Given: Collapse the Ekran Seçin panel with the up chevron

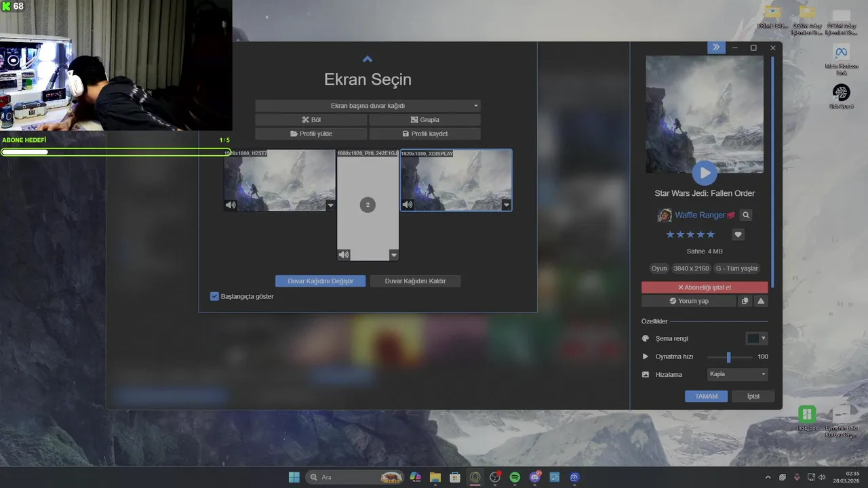Looking at the screenshot, I should click(368, 59).
